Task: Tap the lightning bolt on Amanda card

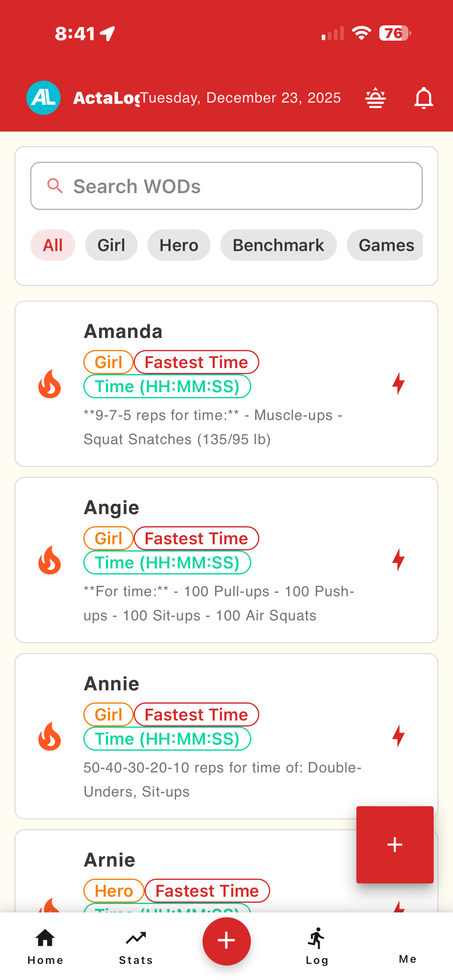Action: [x=398, y=383]
